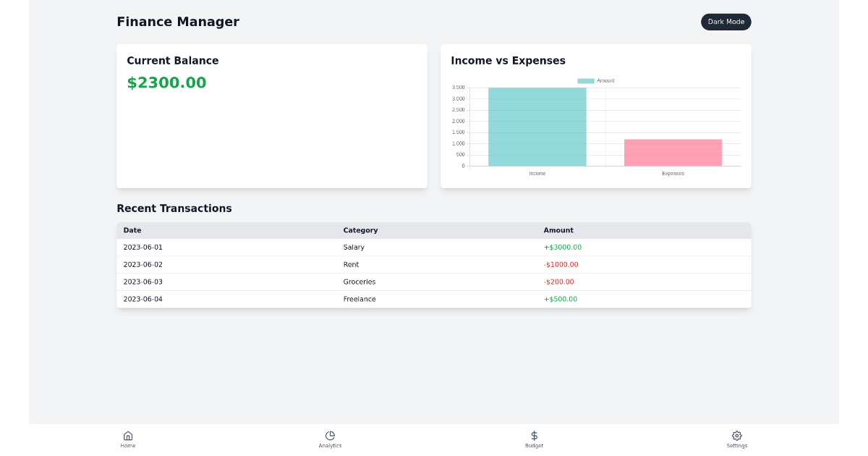Click the Income vs Expenses chart title
The height and width of the screenshot is (456, 868).
pyautogui.click(x=509, y=61)
